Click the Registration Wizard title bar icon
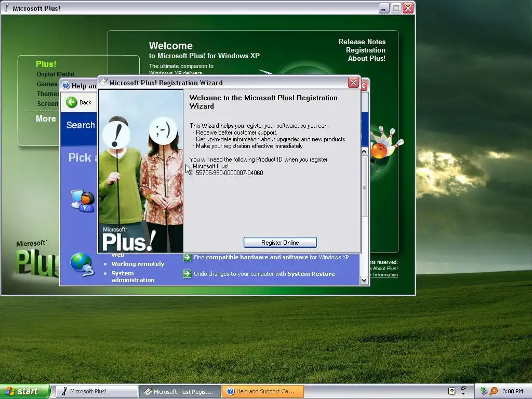The width and height of the screenshot is (532, 399). click(x=104, y=82)
